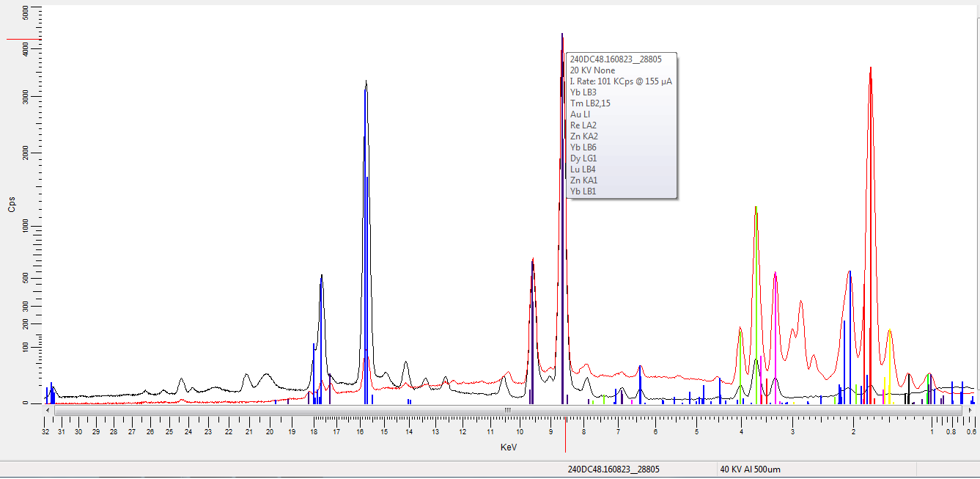Click the 2000 label on the Cps axis
Viewport: 980px width, 479px height.
coord(26,153)
